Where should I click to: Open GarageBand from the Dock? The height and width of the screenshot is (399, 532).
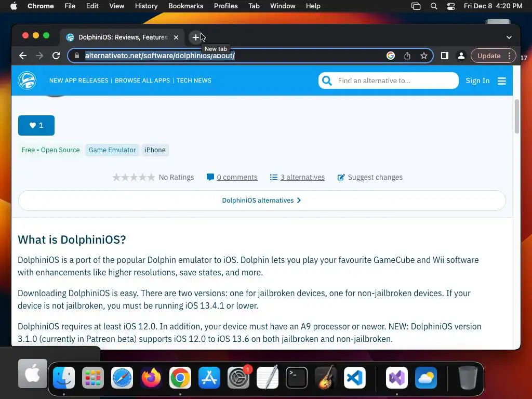(x=326, y=378)
